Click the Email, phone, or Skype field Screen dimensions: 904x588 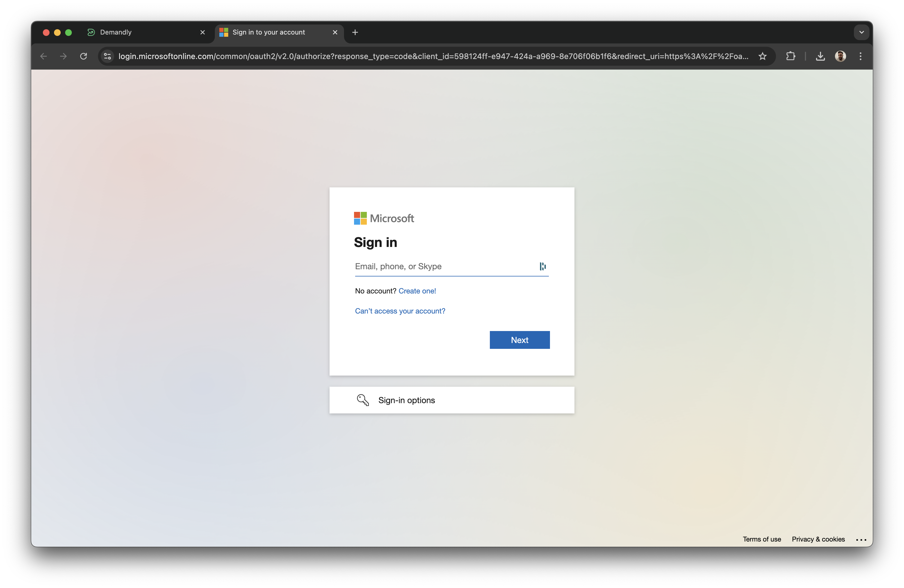click(x=437, y=266)
